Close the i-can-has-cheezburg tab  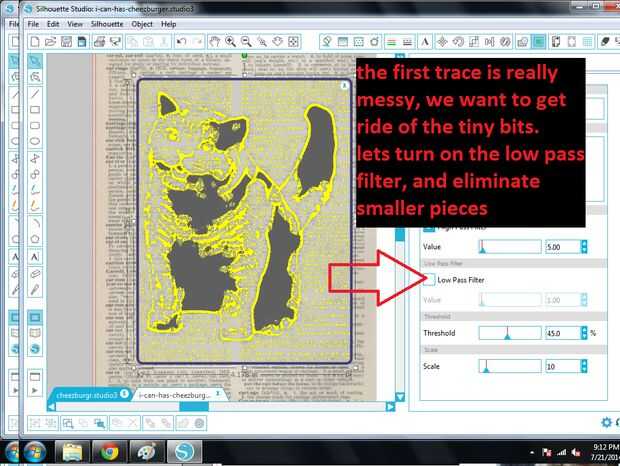click(x=217, y=394)
